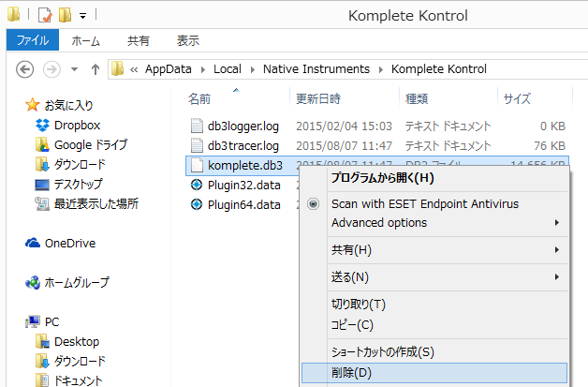588x387 pixels.
Task: Click the folder icon in address bar
Action: point(117,69)
